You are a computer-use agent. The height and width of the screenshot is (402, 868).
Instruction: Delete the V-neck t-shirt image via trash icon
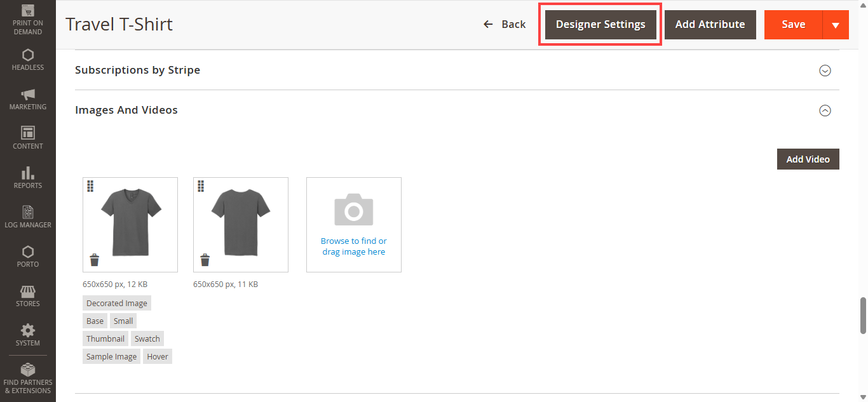[95, 260]
